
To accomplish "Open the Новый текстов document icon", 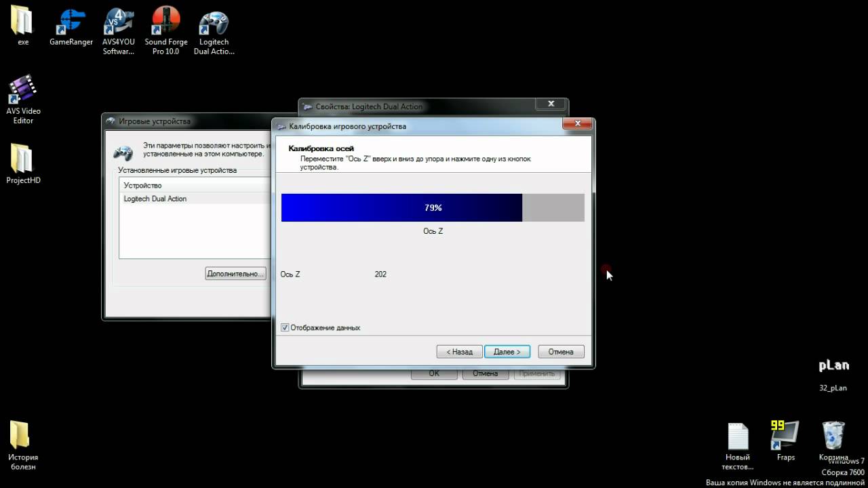I will pyautogui.click(x=738, y=445).
